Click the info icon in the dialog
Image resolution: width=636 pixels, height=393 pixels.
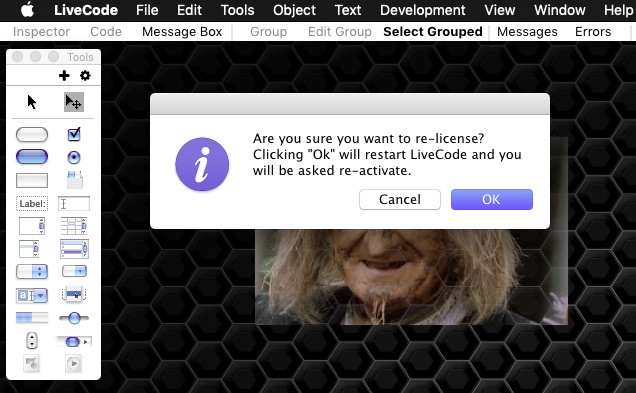(x=202, y=164)
